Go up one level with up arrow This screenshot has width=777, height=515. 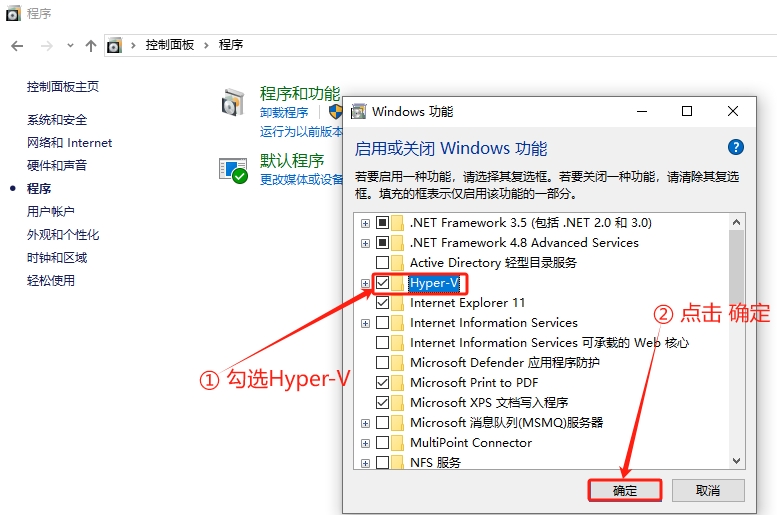tap(91, 46)
